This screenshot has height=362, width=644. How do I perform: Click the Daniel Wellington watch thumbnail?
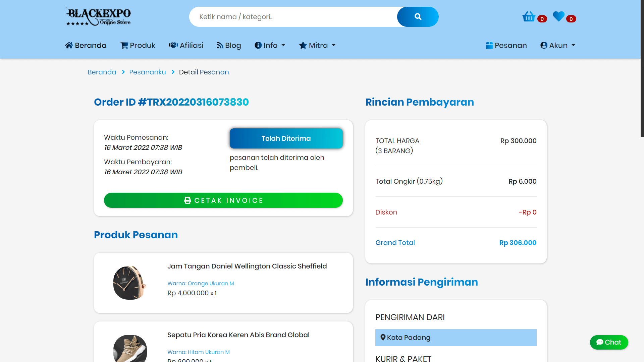point(130,283)
